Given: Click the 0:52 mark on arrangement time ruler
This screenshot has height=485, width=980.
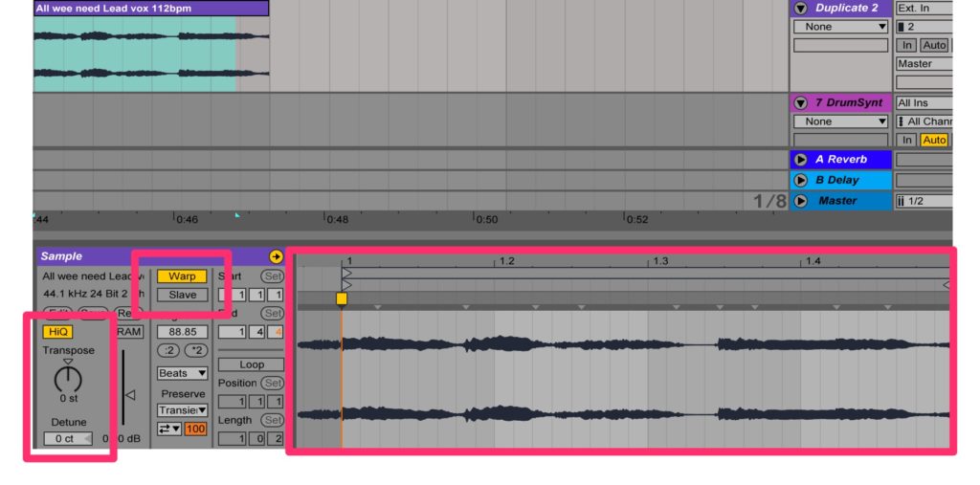Looking at the screenshot, I should [x=636, y=219].
